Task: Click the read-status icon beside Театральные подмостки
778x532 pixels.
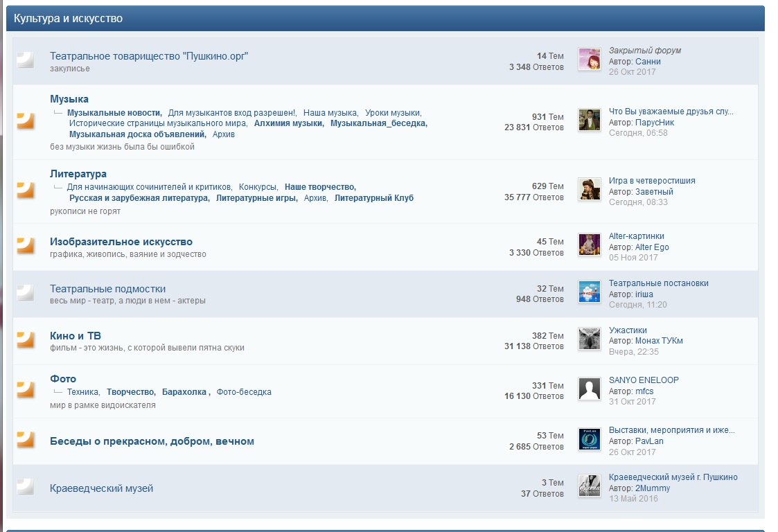Action: (x=26, y=292)
